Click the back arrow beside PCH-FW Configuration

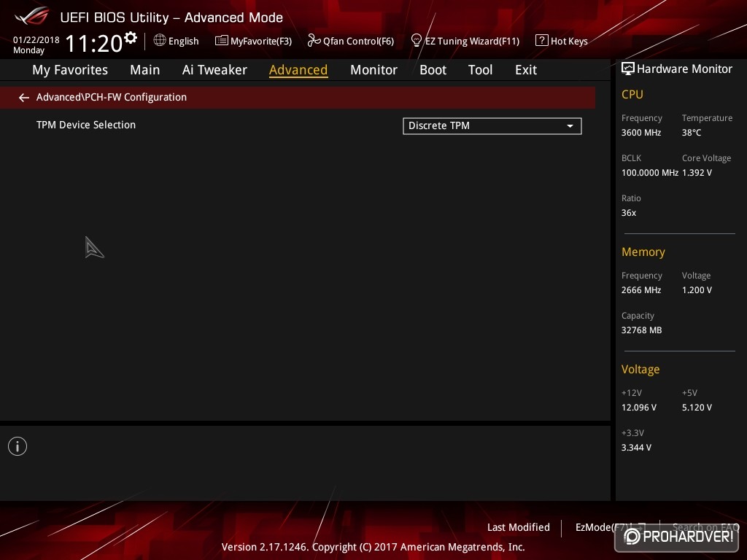pos(24,98)
